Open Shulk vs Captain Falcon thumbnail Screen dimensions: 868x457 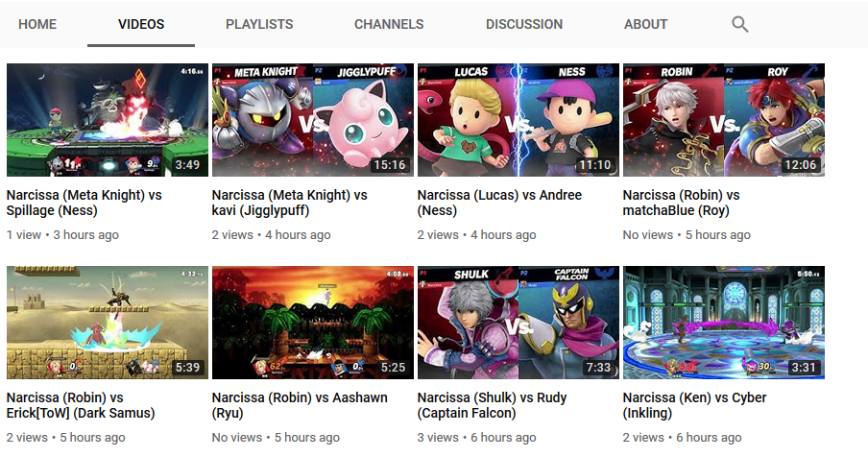tap(518, 323)
